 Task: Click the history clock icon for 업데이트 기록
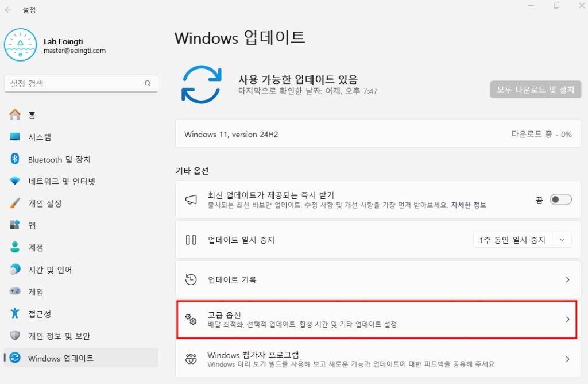point(191,279)
